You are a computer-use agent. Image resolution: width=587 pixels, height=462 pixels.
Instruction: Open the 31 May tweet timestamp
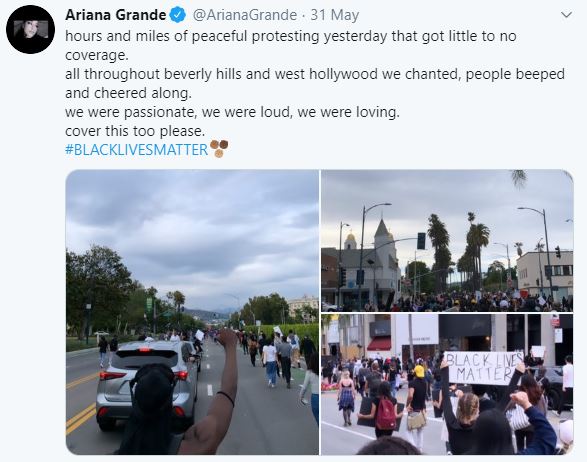tap(335, 15)
